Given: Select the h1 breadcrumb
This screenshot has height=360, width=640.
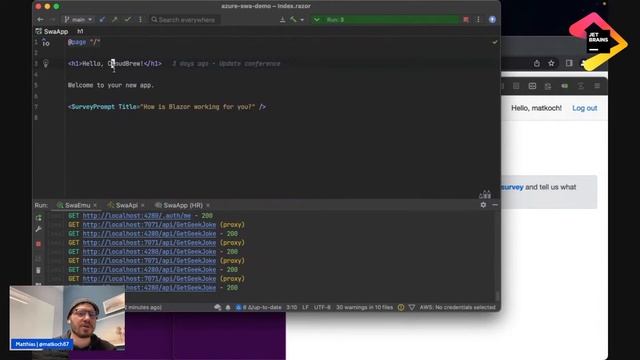Looking at the screenshot, I should pos(80,31).
